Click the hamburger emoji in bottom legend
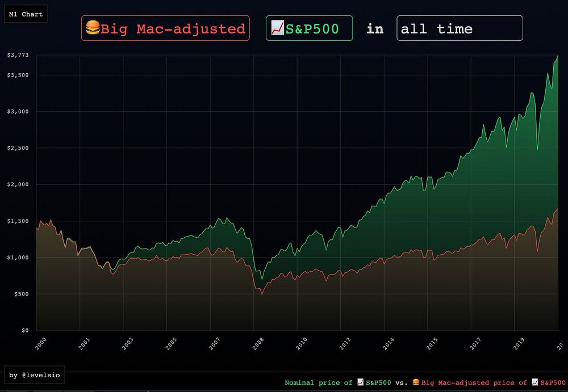The height and width of the screenshot is (392, 568). [416, 382]
